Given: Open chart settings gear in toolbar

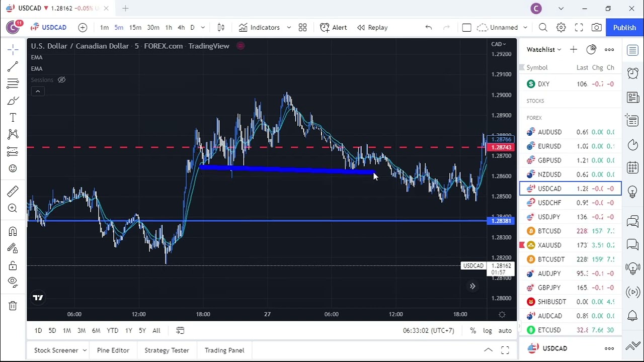Looking at the screenshot, I should pos(561,28).
